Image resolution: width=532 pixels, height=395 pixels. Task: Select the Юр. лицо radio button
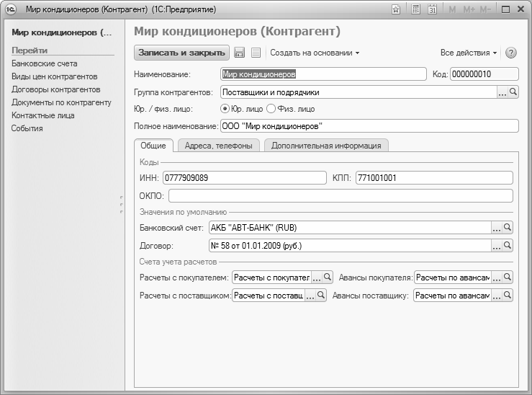click(225, 109)
